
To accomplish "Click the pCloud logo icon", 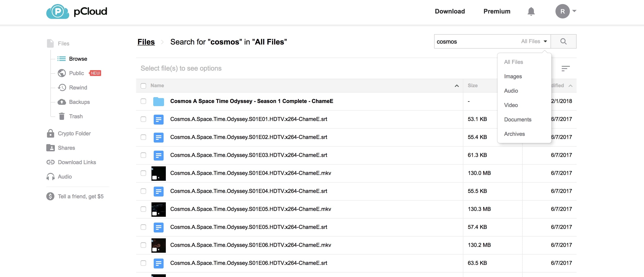I will (x=58, y=11).
